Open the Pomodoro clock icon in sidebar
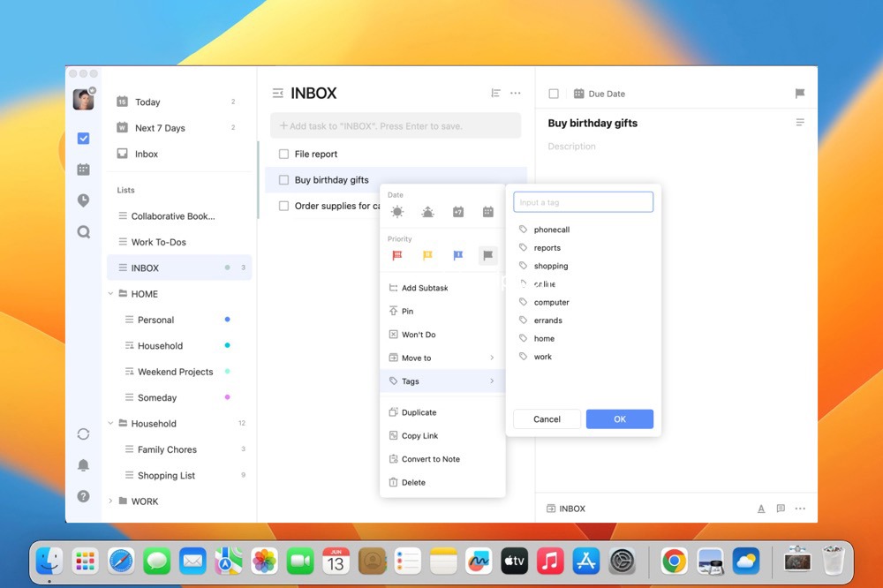The height and width of the screenshot is (588, 883). (x=83, y=200)
